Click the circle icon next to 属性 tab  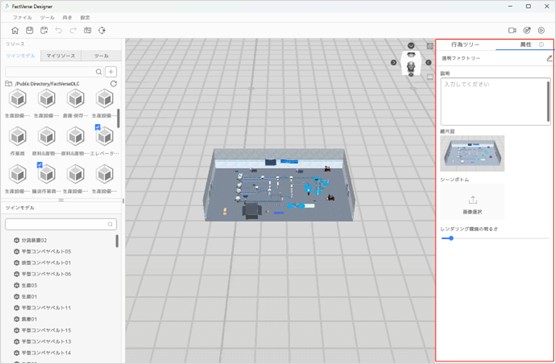(x=541, y=45)
